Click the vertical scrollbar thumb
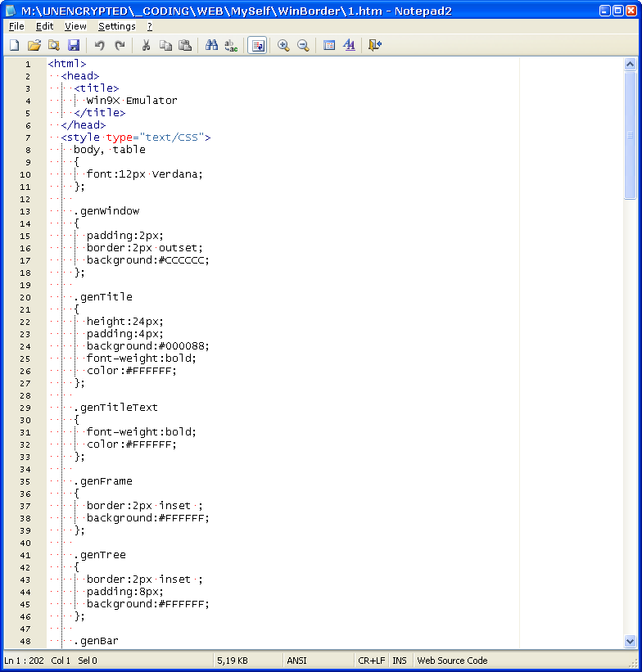The image size is (642, 672). [630, 135]
